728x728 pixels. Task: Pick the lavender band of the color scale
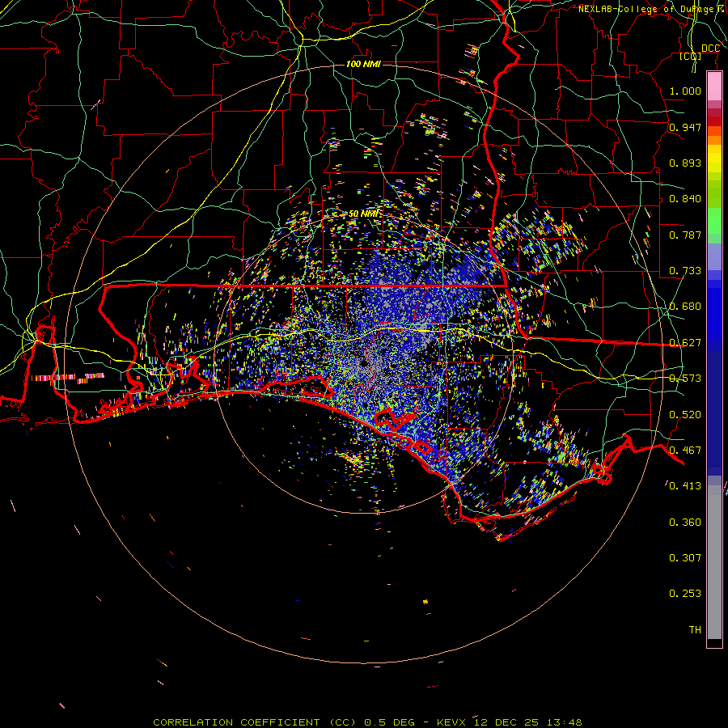(x=714, y=256)
